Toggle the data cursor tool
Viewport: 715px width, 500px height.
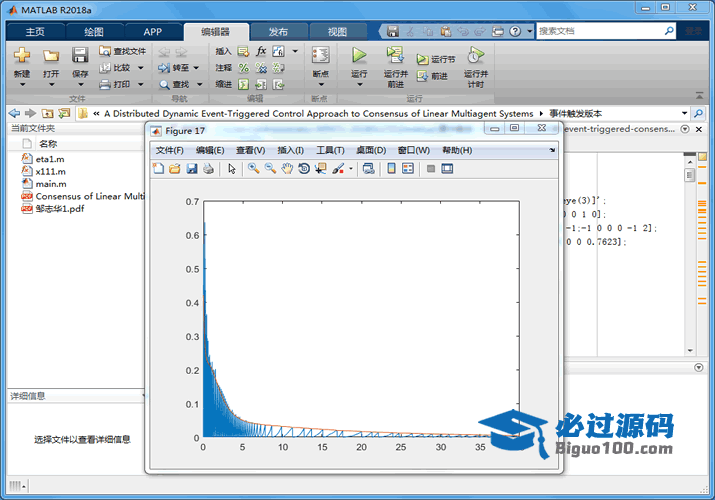coord(321,169)
